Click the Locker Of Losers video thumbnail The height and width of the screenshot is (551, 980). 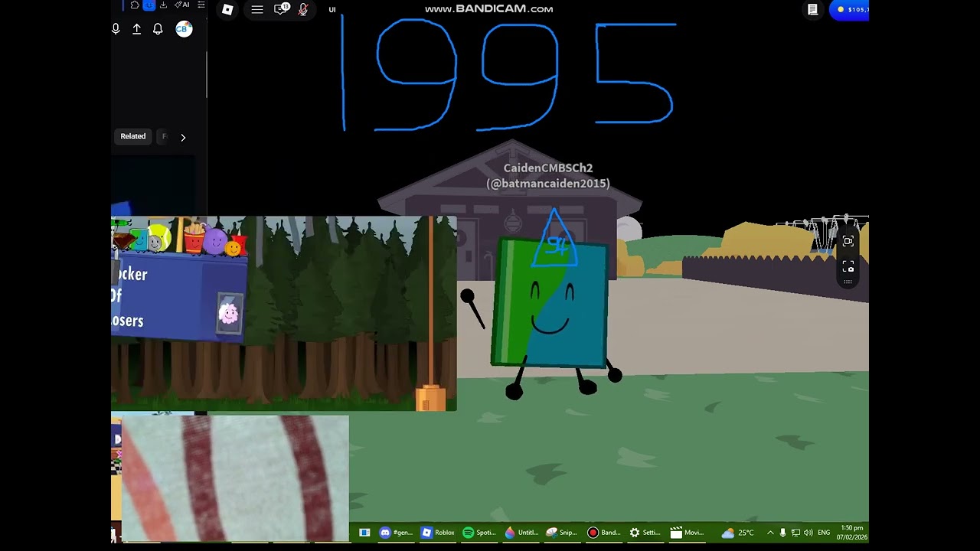[284, 314]
